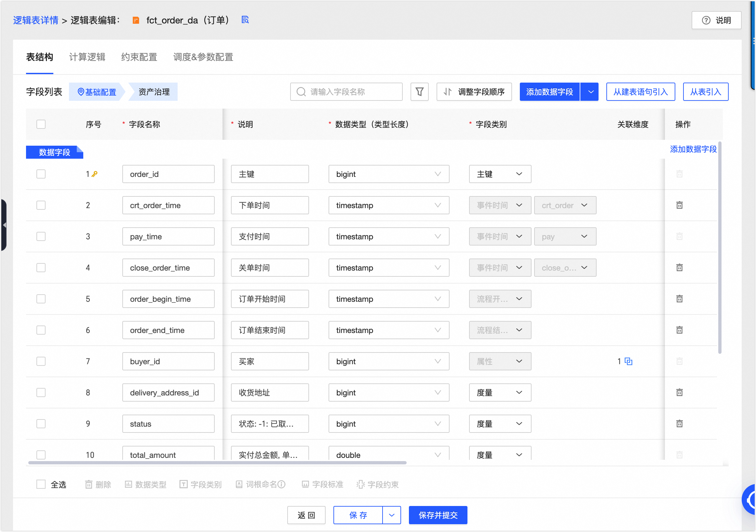Click the 保存 button
The image size is (756, 532).
(358, 515)
